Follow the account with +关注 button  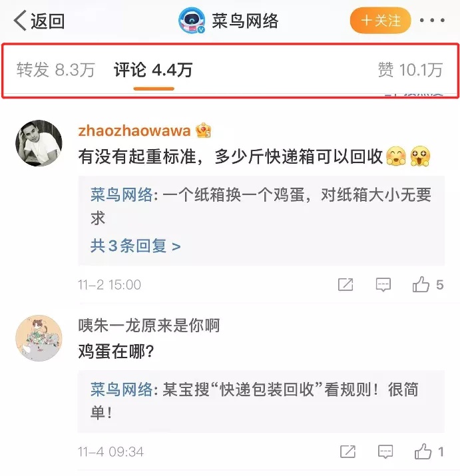(x=381, y=21)
